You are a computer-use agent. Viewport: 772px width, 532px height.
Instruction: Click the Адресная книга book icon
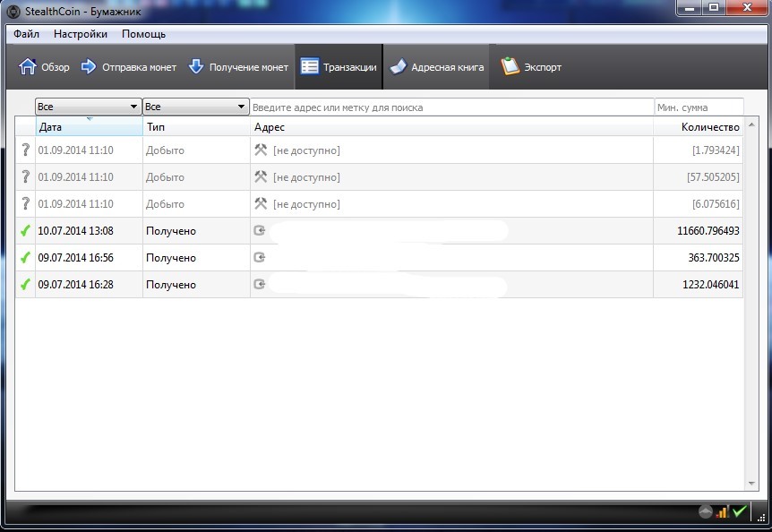(x=399, y=66)
